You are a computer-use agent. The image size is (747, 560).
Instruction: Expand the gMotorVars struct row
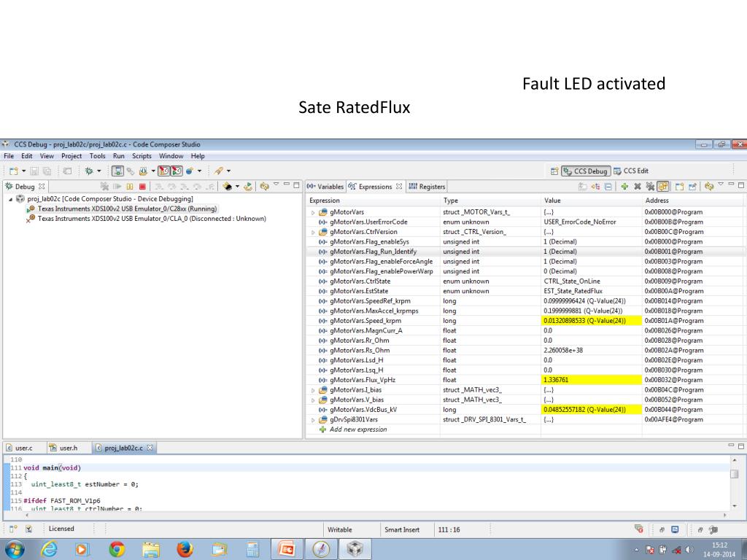point(313,212)
